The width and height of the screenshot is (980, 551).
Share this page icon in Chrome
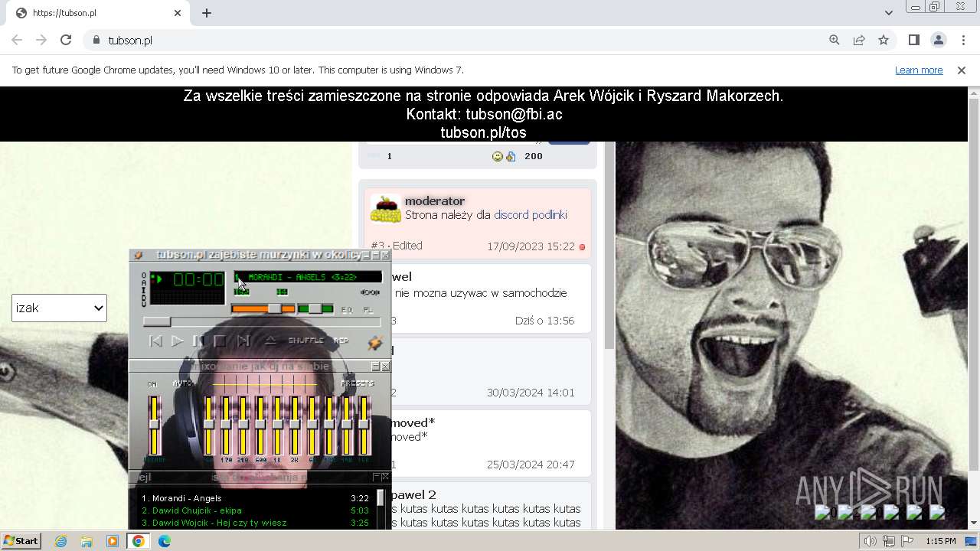(x=859, y=40)
